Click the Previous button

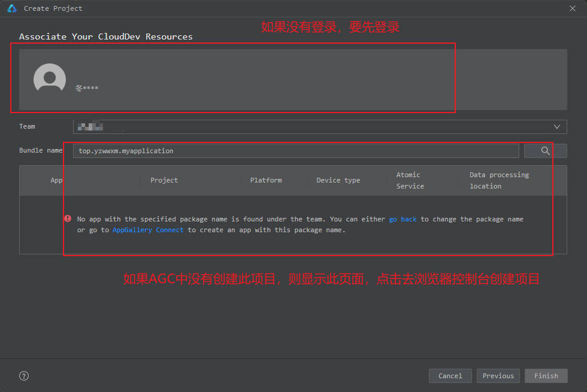tap(498, 376)
